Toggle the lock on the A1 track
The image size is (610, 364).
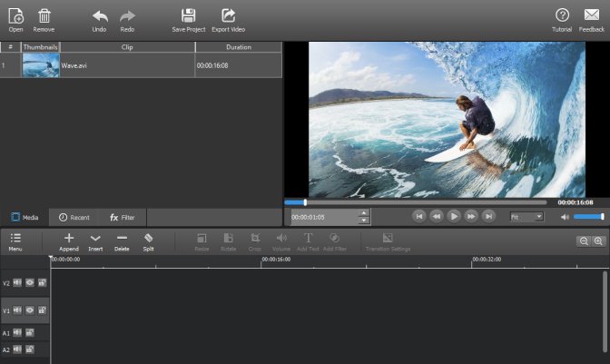[x=30, y=332]
